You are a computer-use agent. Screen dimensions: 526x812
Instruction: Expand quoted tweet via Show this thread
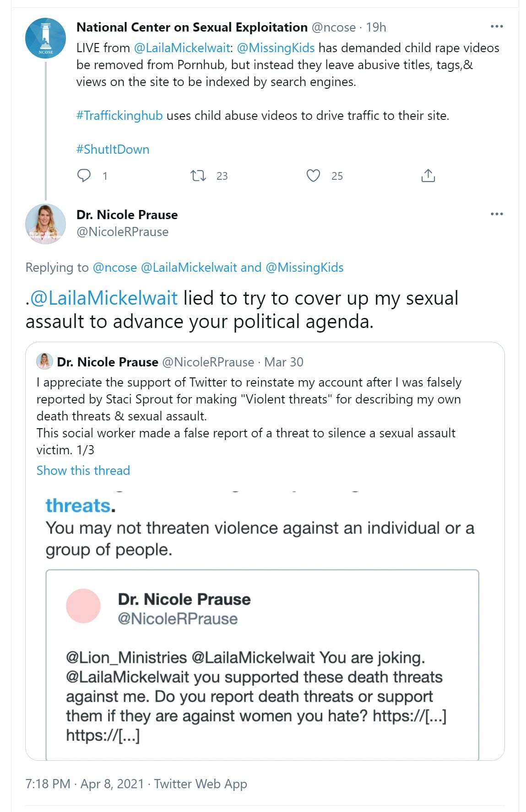(83, 470)
